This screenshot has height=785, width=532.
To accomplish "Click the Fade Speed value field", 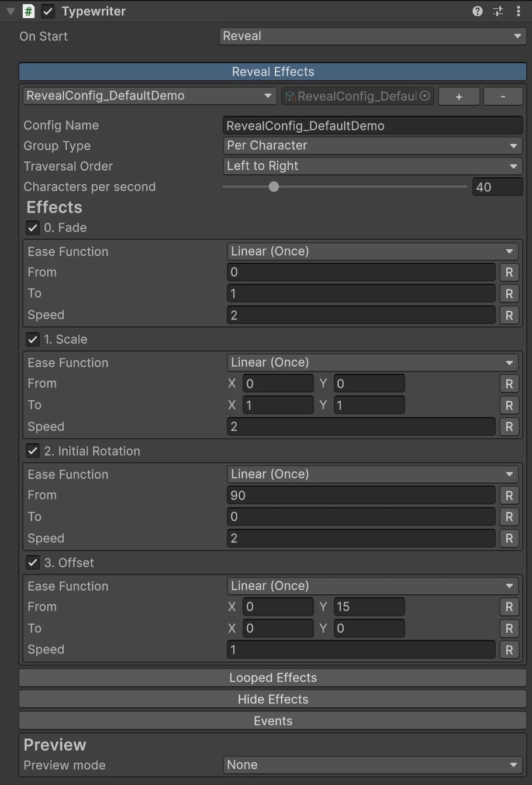I will (361, 315).
